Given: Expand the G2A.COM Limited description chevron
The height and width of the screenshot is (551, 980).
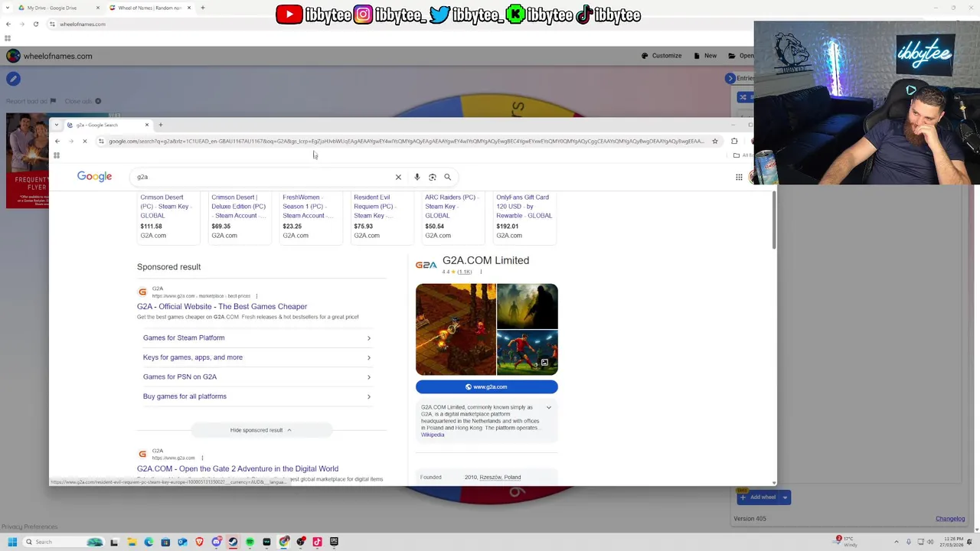Looking at the screenshot, I should [x=549, y=408].
